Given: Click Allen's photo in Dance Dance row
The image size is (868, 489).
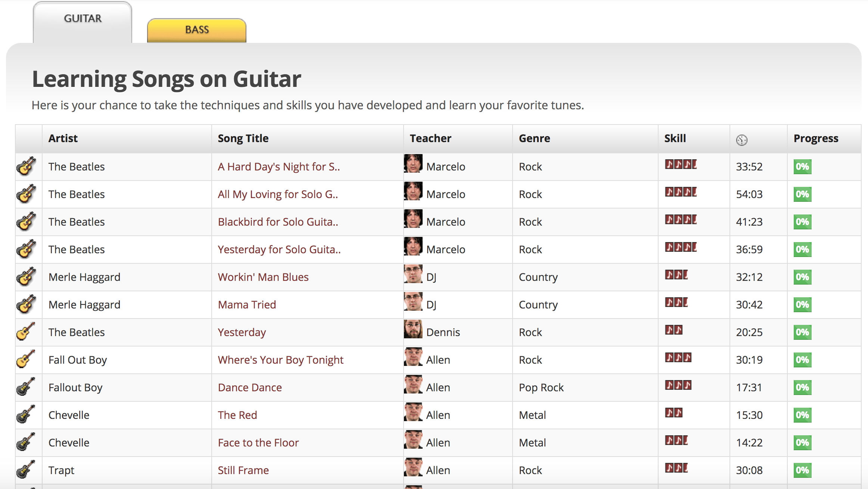Looking at the screenshot, I should tap(413, 384).
